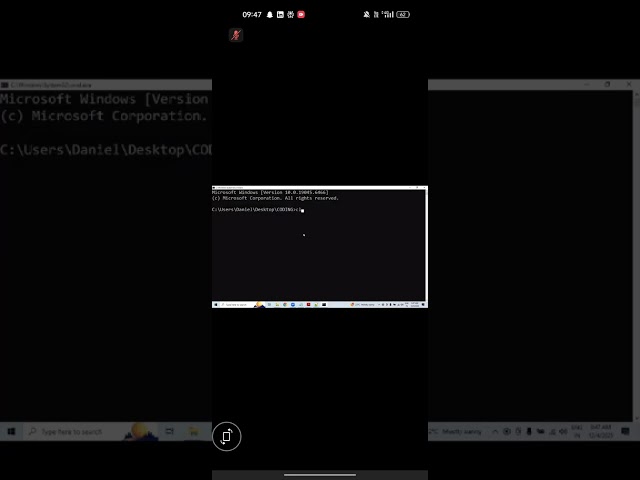Open the Snapchat notification icon in status bar
Image resolution: width=640 pixels, height=480 pixels.
pos(269,15)
